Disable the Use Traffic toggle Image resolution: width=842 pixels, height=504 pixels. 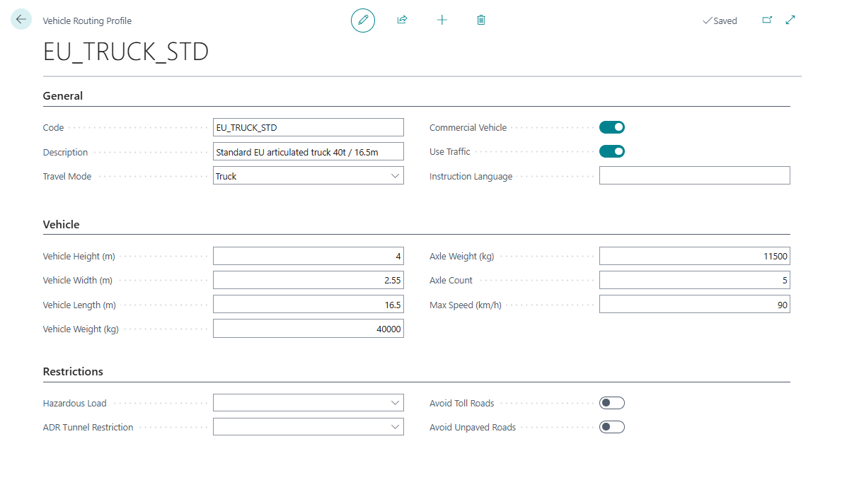coord(611,151)
